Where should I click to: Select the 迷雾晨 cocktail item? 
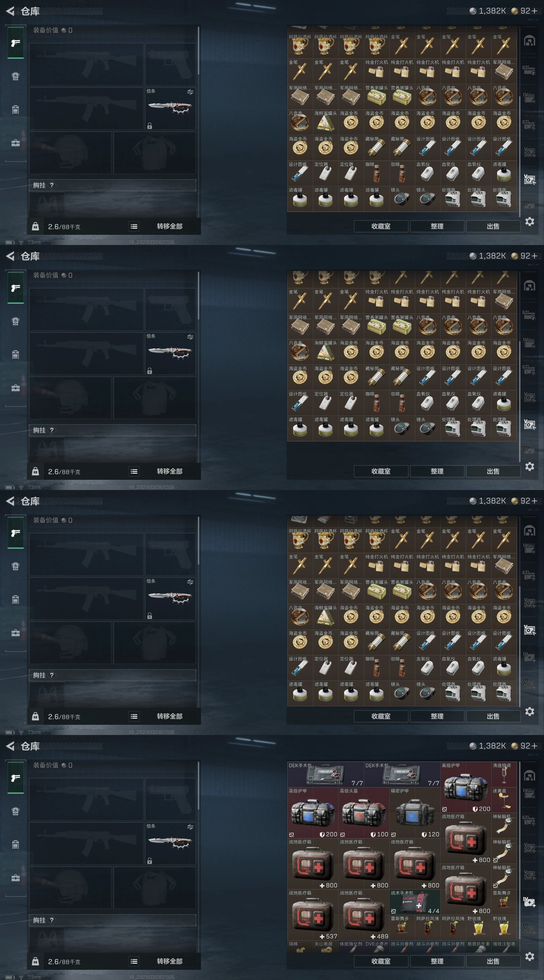click(504, 800)
